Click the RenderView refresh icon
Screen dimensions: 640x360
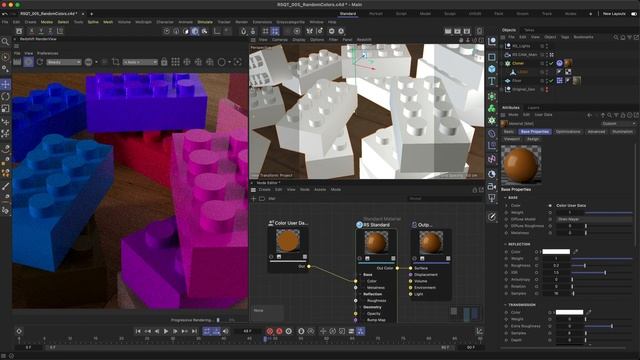[40, 62]
